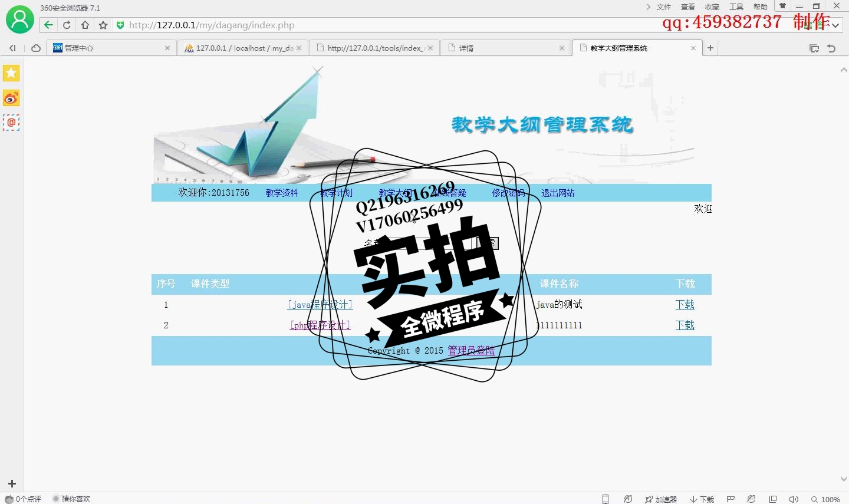Image resolution: width=849 pixels, height=504 pixels.
Task: Download the java的测试 courseware
Action: click(x=685, y=304)
